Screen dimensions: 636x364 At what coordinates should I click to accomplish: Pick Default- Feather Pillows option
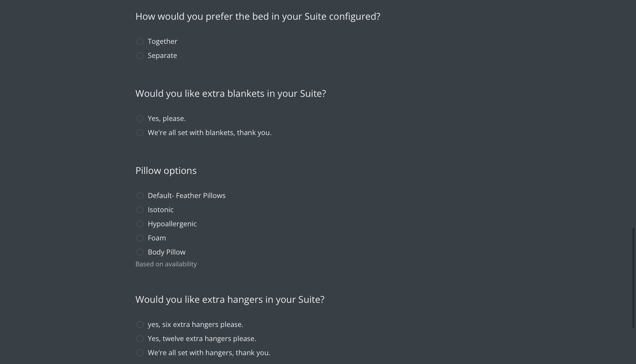140,196
